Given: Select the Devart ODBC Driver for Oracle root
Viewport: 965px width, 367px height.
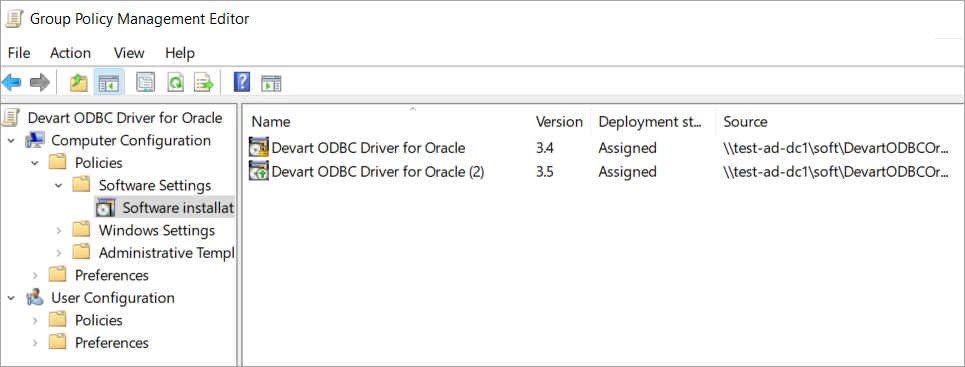Looking at the screenshot, I should [x=125, y=118].
